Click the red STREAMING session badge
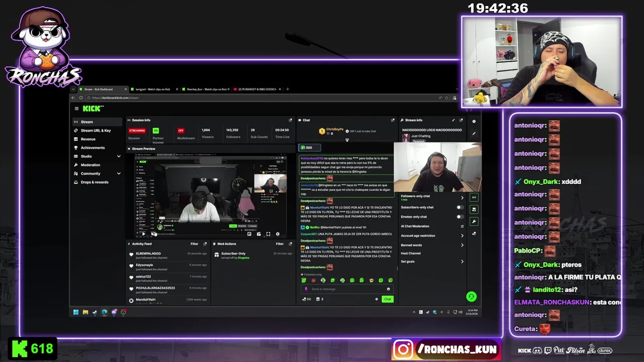This screenshot has height=362, width=644. point(137,131)
